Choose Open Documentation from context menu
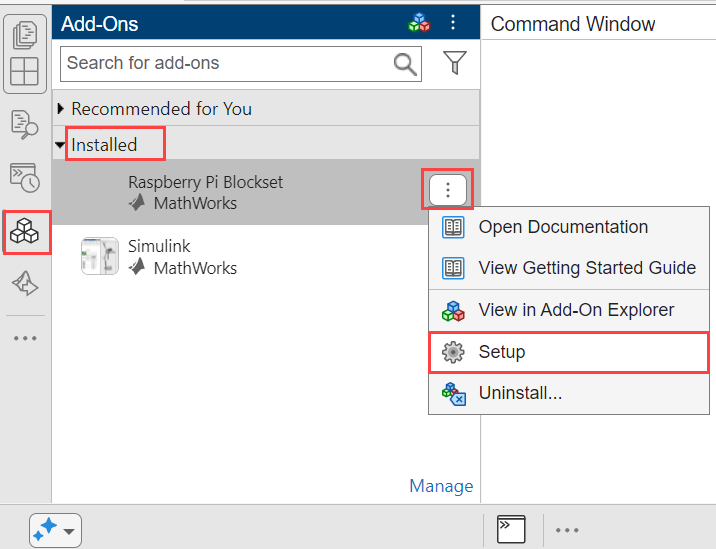716x549 pixels. [569, 227]
